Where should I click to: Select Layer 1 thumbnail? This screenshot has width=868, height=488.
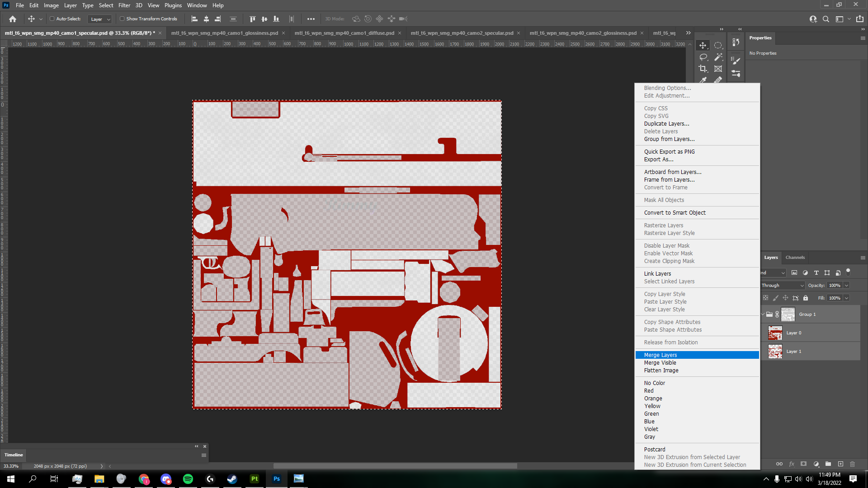tap(775, 352)
